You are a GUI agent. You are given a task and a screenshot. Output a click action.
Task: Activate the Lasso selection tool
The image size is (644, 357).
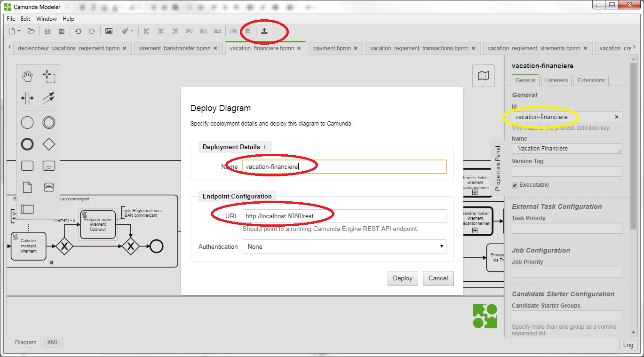click(48, 76)
